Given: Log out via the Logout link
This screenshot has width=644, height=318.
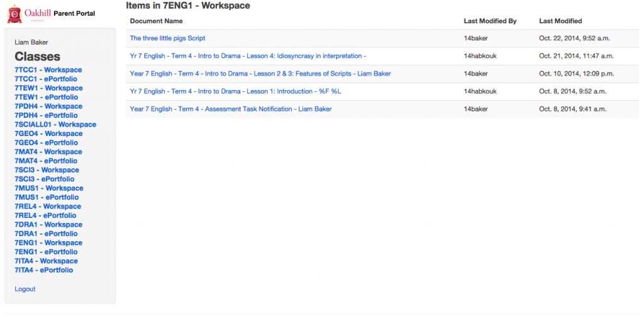Looking at the screenshot, I should (25, 289).
